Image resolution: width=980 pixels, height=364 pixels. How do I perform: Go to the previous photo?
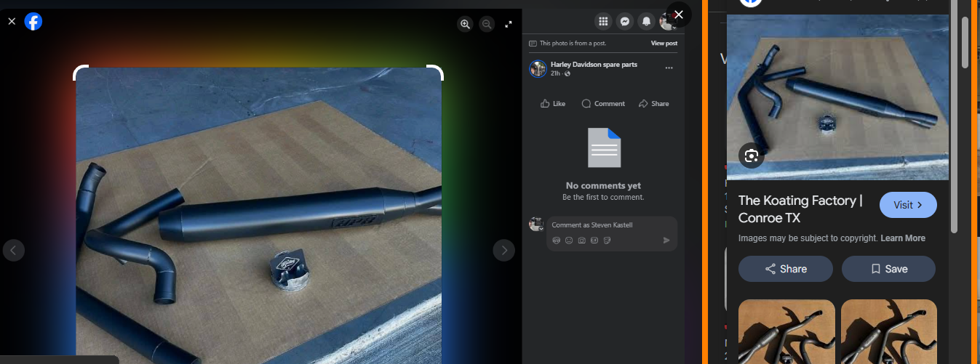coord(14,251)
